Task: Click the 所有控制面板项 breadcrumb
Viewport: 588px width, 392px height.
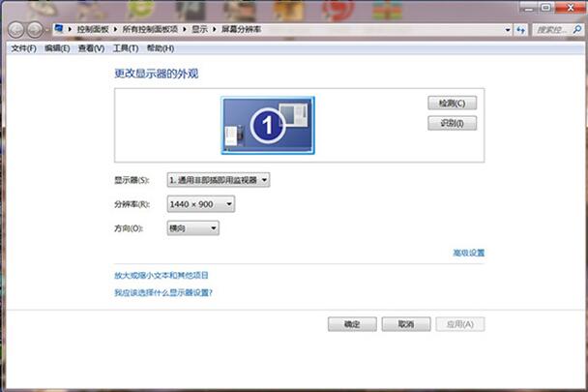Action: point(150,29)
